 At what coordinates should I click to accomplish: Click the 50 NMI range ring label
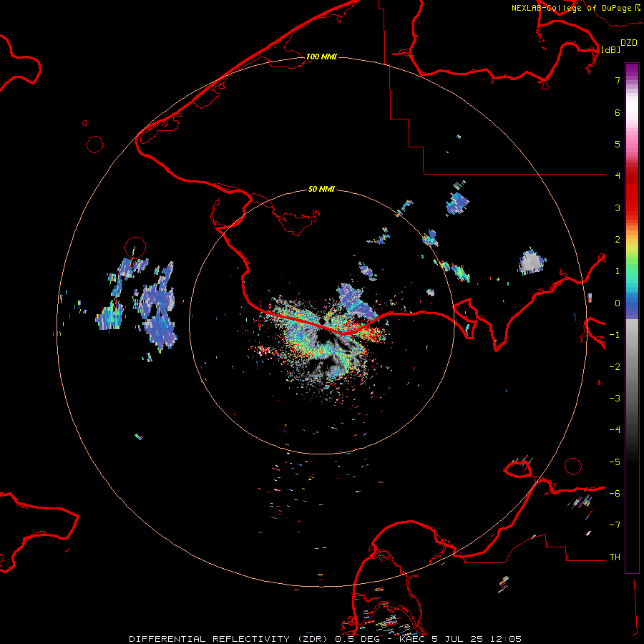(x=321, y=189)
